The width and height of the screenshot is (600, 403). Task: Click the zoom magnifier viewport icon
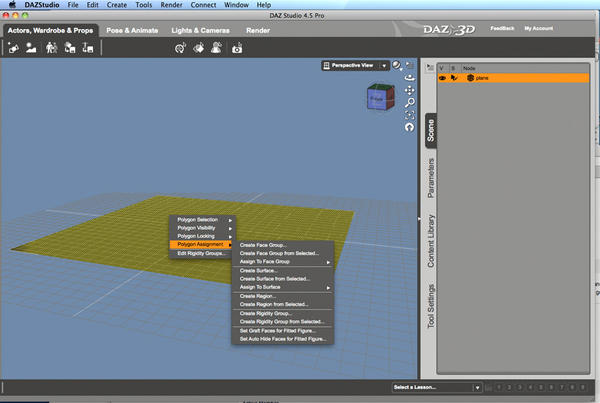point(410,102)
